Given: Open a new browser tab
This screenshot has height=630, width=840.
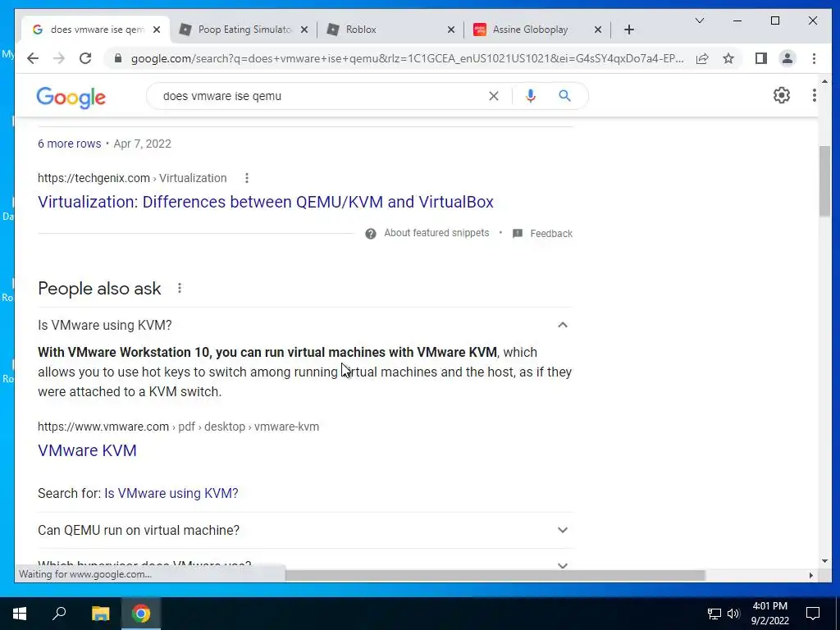Looking at the screenshot, I should tap(629, 30).
